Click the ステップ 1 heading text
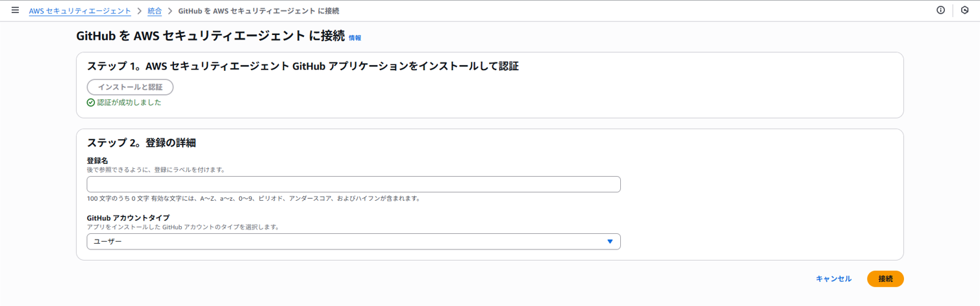 point(303,66)
